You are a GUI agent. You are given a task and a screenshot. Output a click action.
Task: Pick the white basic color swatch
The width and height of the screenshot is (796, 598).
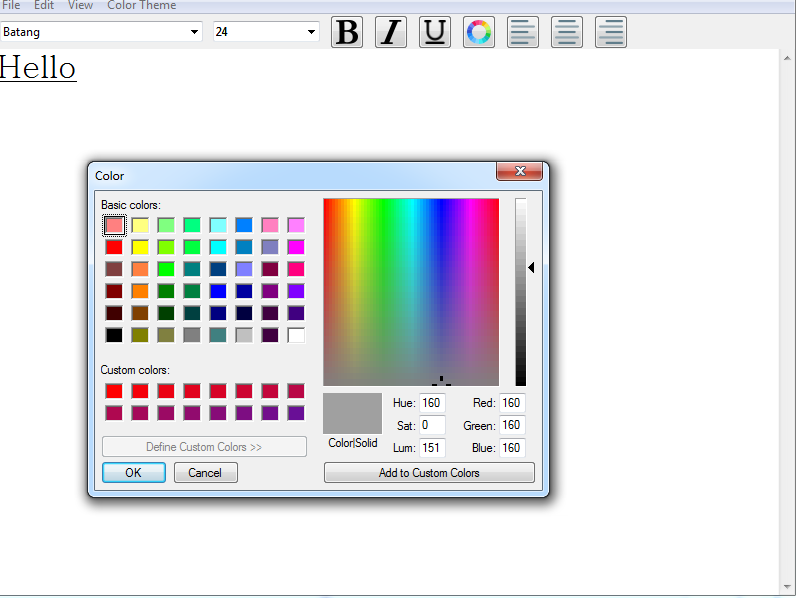coord(296,335)
